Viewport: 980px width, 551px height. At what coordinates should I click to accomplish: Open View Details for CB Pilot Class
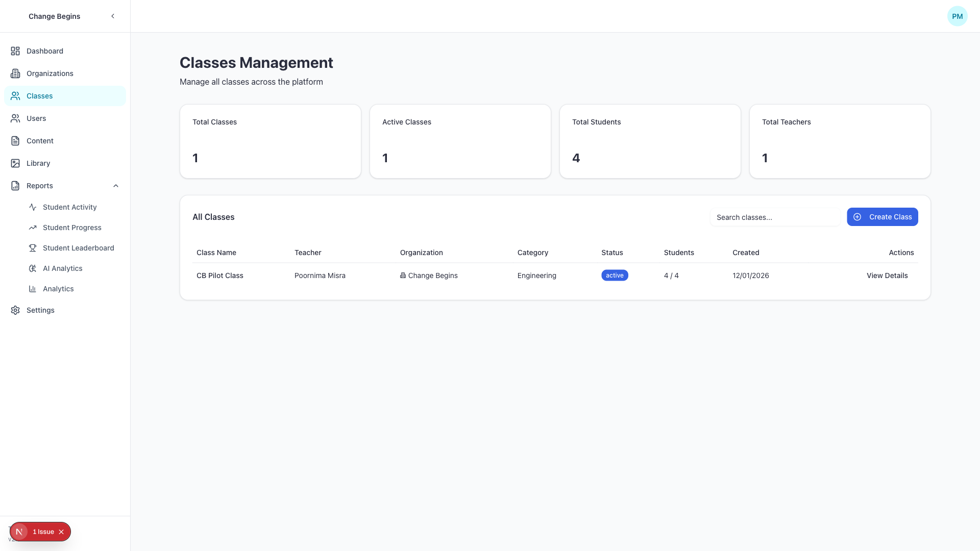click(x=887, y=275)
